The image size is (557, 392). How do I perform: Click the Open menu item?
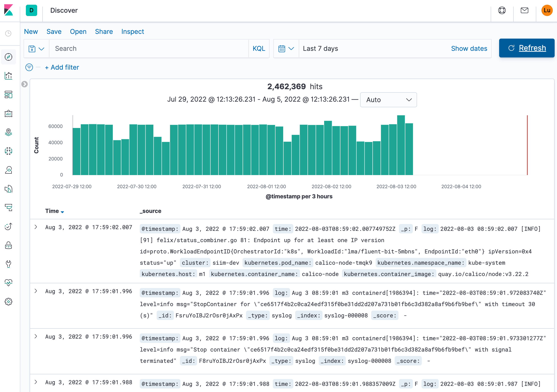click(78, 32)
